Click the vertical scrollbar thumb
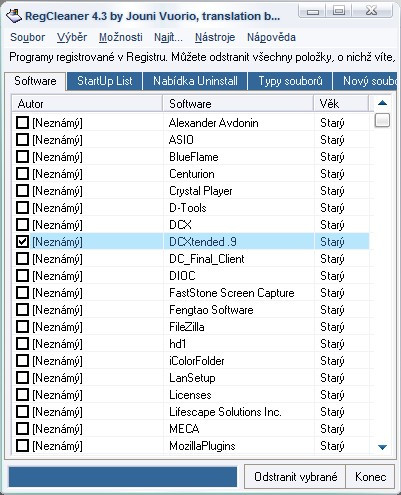 382,120
